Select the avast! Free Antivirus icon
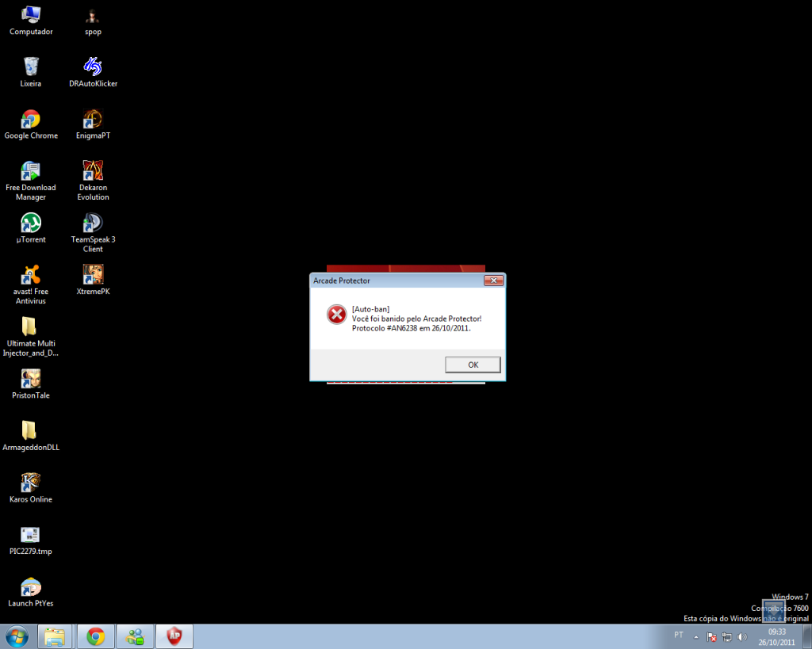 (x=31, y=275)
